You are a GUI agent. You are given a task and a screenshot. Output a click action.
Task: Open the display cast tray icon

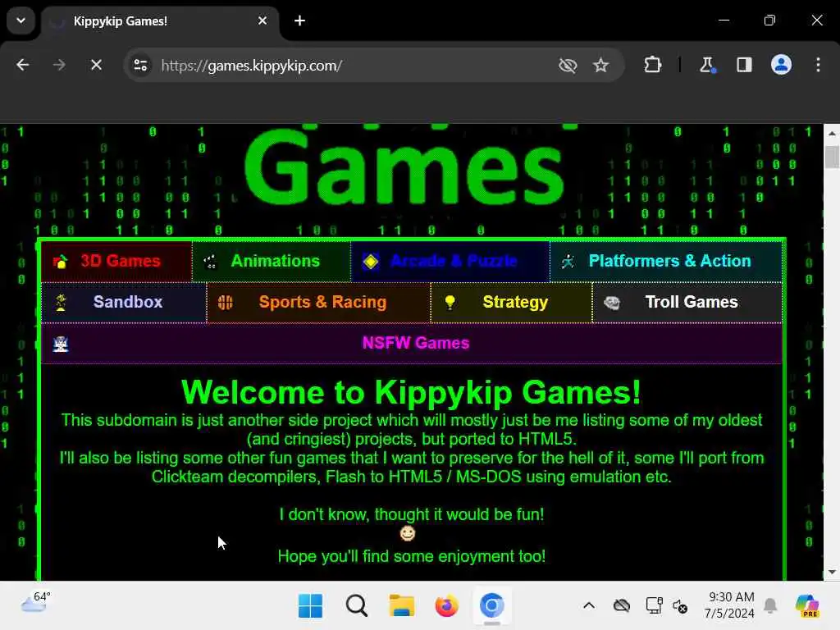(654, 606)
